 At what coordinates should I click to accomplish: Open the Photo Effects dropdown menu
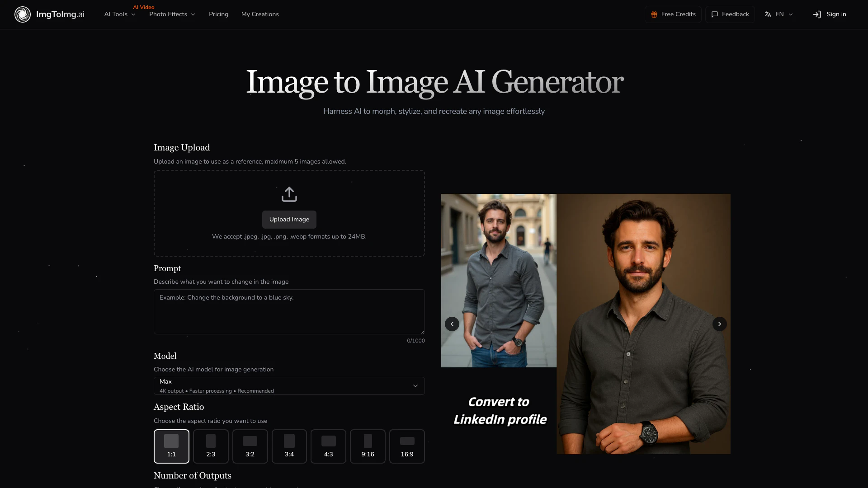point(172,14)
